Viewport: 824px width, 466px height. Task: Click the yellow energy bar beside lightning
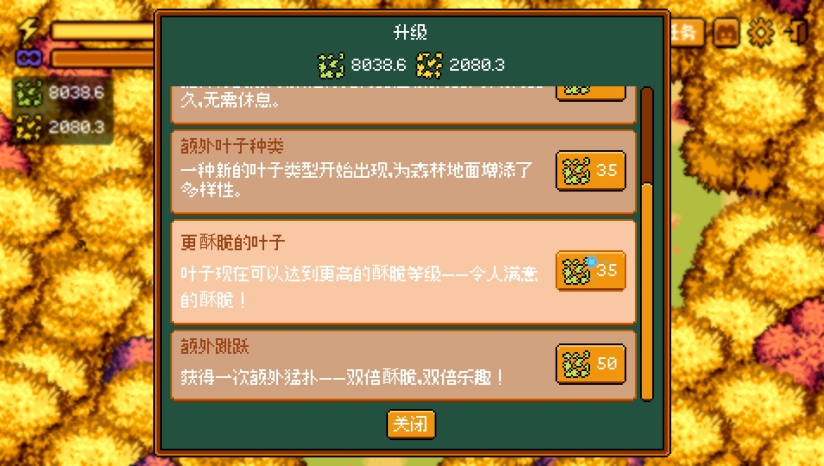103,30
